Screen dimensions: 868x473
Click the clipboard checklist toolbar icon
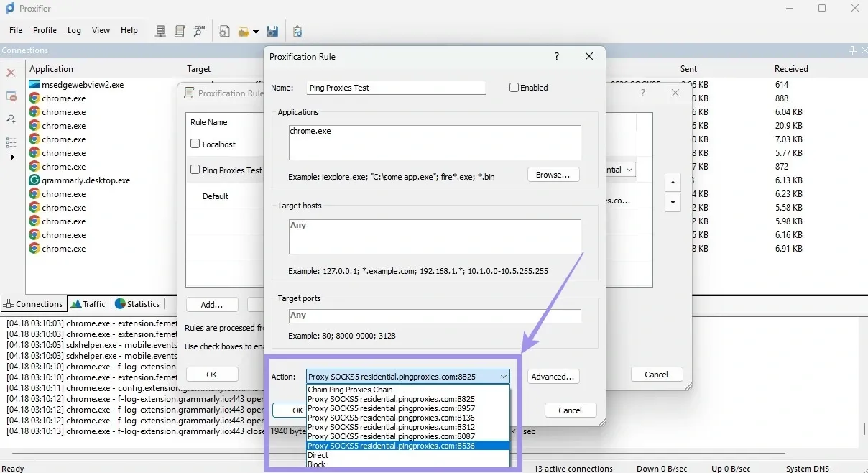(x=297, y=31)
